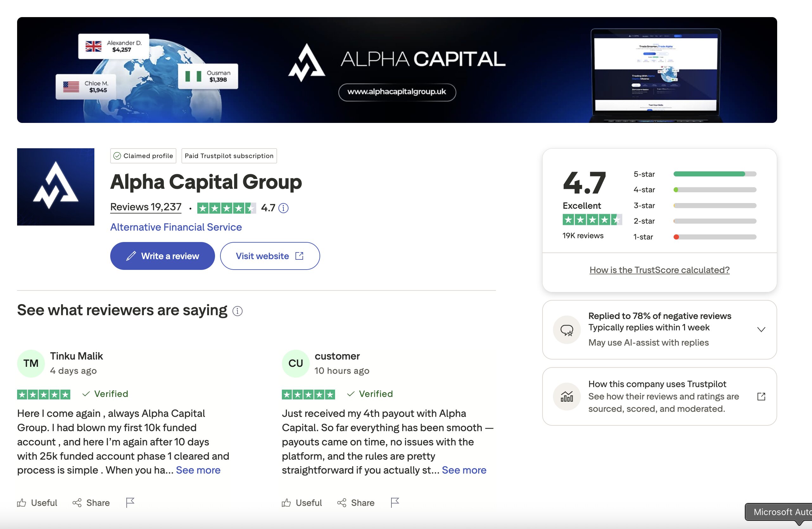Click external link icon in Visit website

click(299, 256)
